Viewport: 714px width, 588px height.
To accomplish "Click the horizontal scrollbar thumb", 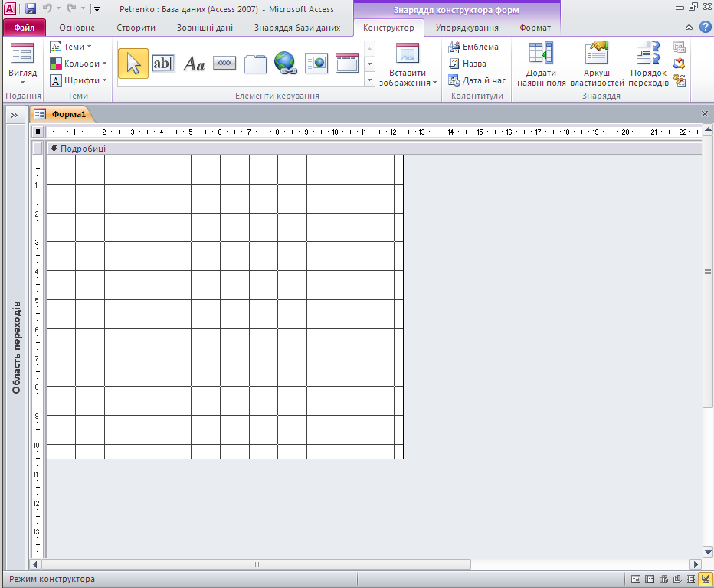I will point(256,564).
